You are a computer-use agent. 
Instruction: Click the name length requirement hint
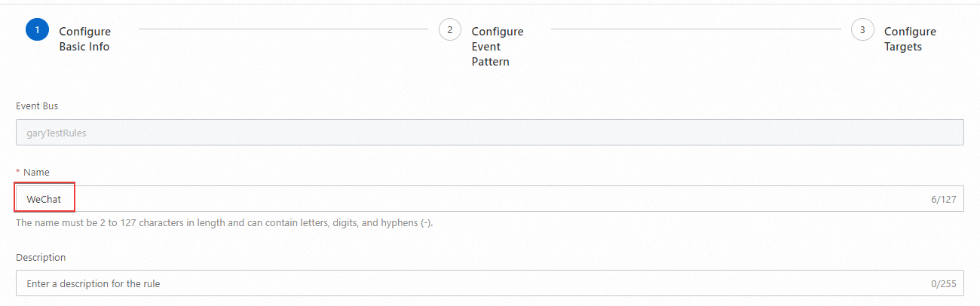[224, 223]
